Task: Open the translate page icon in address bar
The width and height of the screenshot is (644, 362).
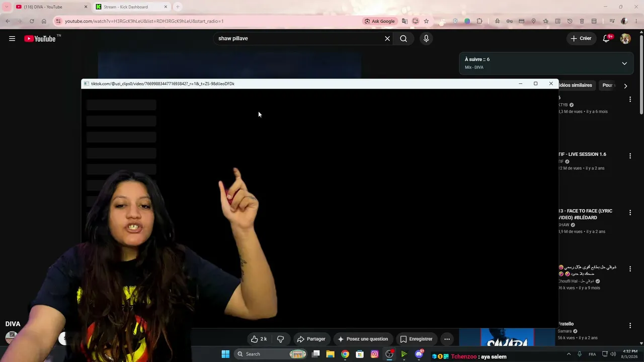Action: click(405, 21)
